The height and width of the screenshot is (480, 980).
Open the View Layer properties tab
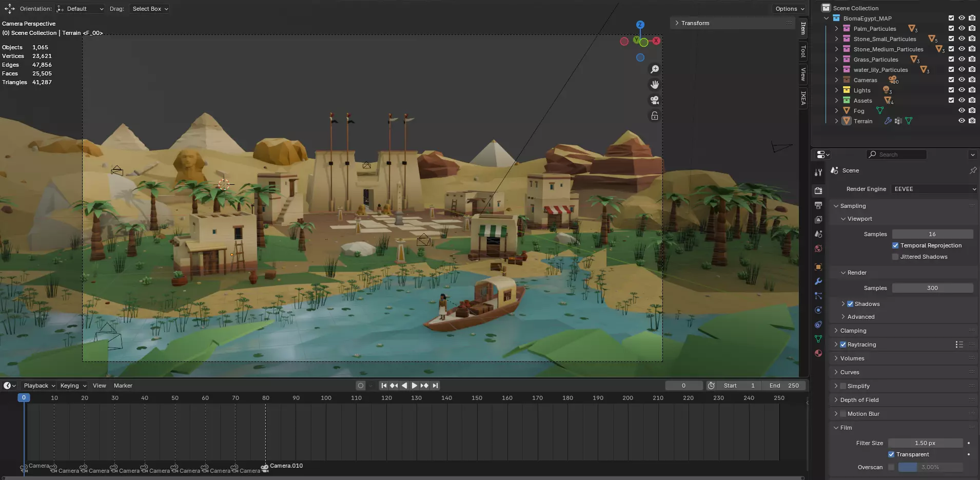tap(818, 219)
